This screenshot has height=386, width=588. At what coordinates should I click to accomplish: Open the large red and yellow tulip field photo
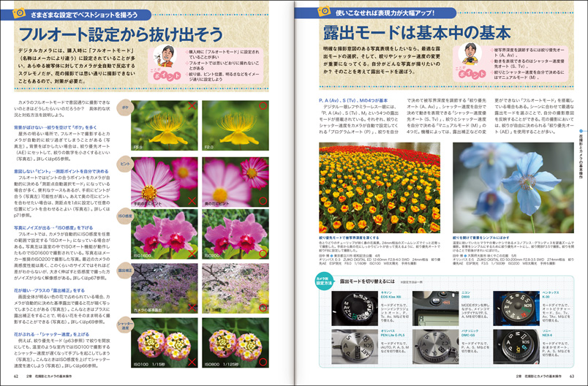click(x=380, y=187)
